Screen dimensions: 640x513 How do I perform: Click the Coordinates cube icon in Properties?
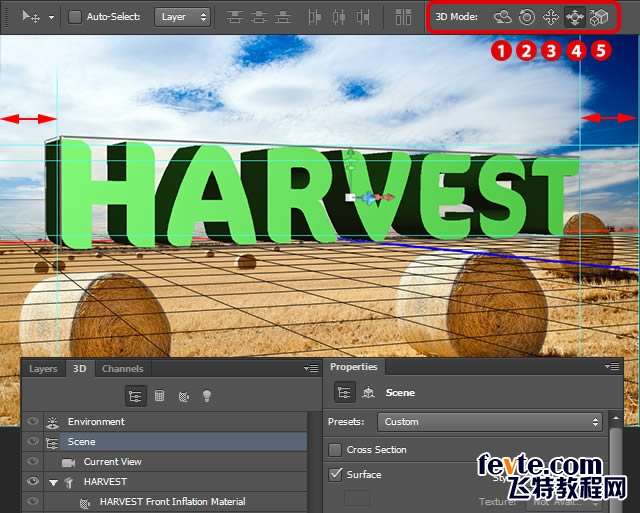click(x=368, y=393)
